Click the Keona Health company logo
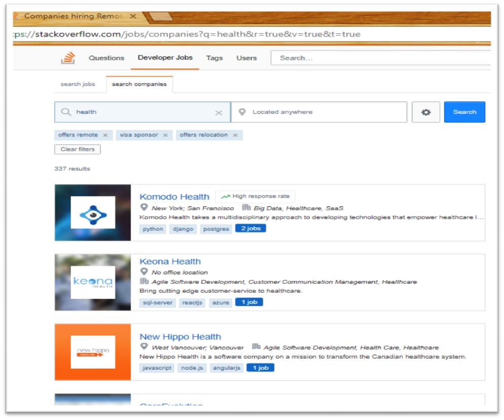The width and height of the screenshot is (504, 420). pyautogui.click(x=93, y=283)
